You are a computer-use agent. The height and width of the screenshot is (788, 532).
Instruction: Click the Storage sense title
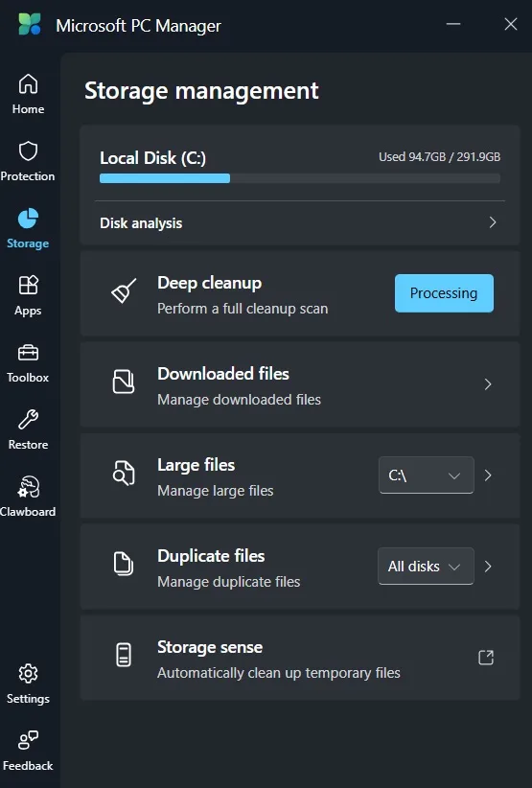click(210, 647)
